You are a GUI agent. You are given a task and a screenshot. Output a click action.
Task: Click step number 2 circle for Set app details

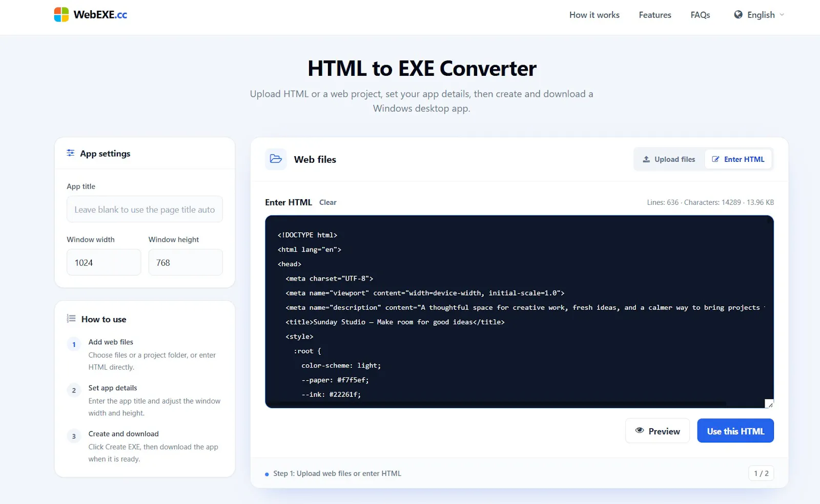[74, 390]
